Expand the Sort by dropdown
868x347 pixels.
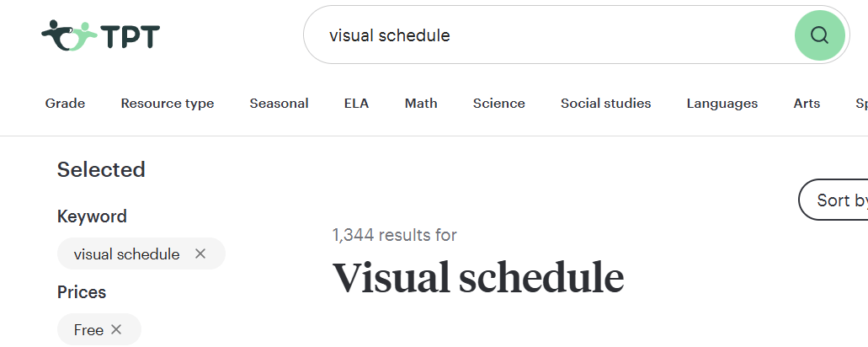click(838, 200)
